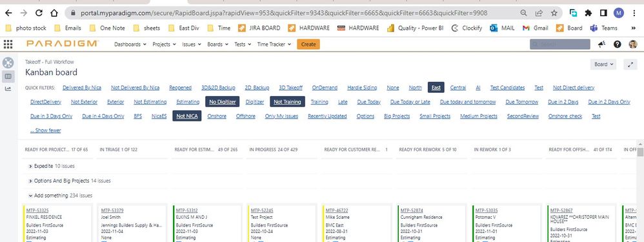Click the Paradigm logo
This screenshot has width=644, height=242.
(x=63, y=43)
